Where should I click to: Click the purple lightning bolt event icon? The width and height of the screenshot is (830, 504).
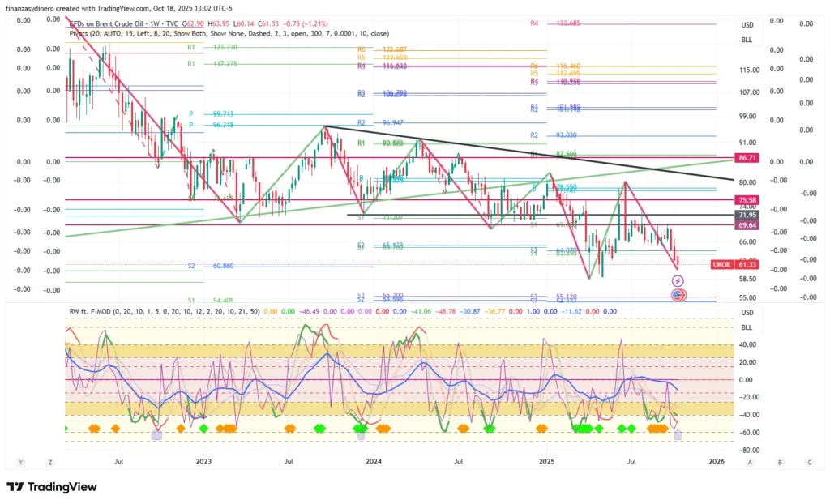click(678, 280)
